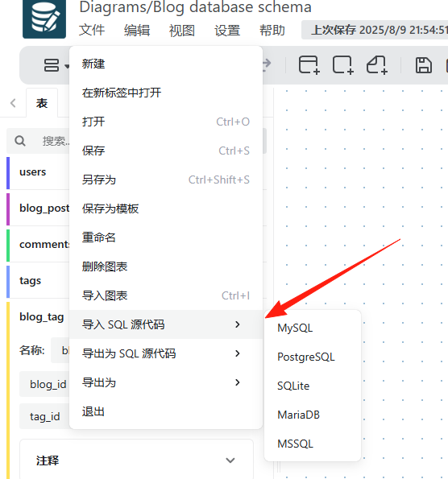Click the drawDB database logo icon
Screen dimensions: 448x479
tap(44, 19)
